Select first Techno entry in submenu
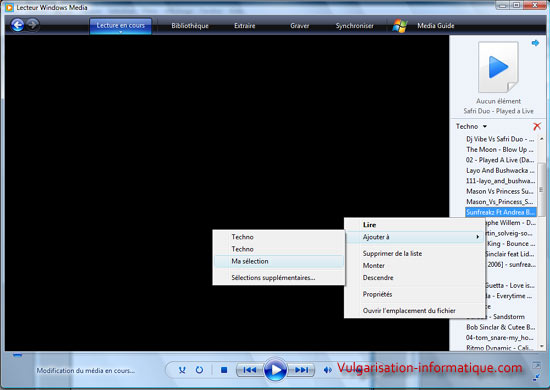This screenshot has height=390, width=550. point(279,237)
